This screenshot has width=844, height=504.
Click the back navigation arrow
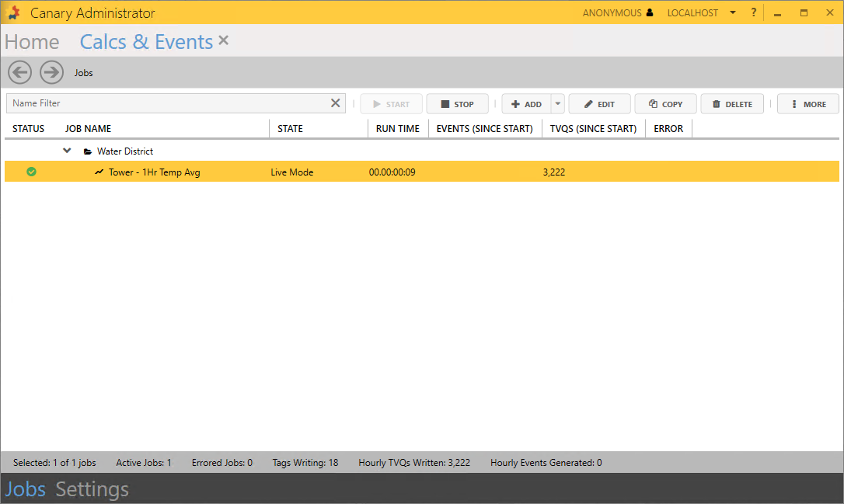click(x=20, y=72)
